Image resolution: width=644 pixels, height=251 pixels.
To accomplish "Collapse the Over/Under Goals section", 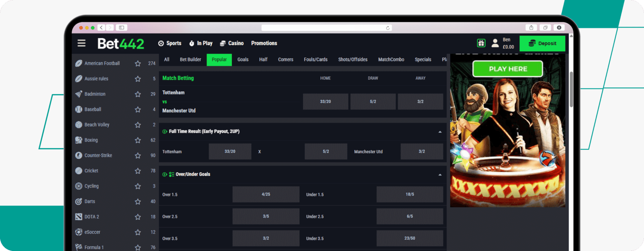I will (x=440, y=175).
